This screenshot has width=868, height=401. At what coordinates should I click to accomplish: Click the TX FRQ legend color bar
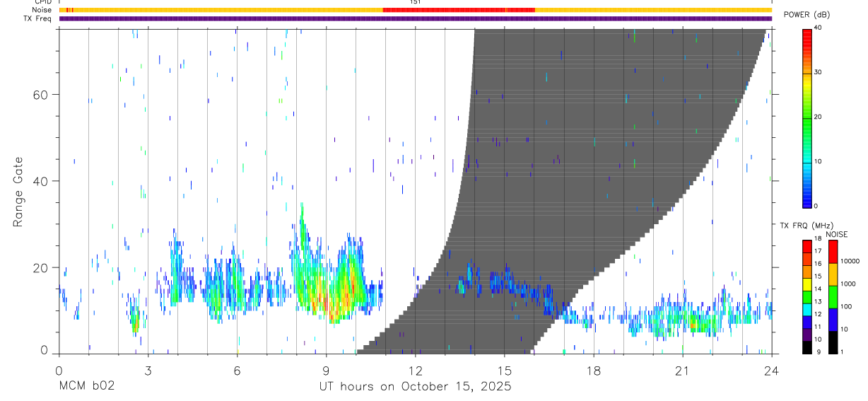tap(807, 296)
